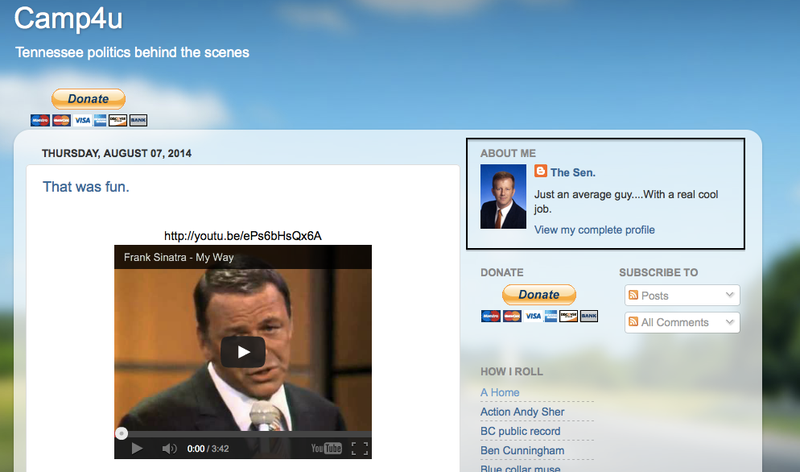Click the Bank icon in the sidebar Donate section
800x472 pixels.
[x=589, y=316]
